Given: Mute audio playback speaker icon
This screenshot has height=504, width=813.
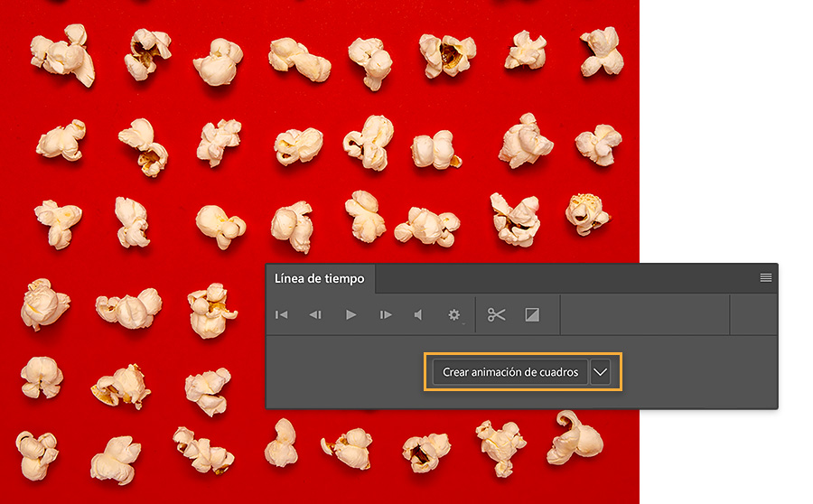Looking at the screenshot, I should coord(418,314).
